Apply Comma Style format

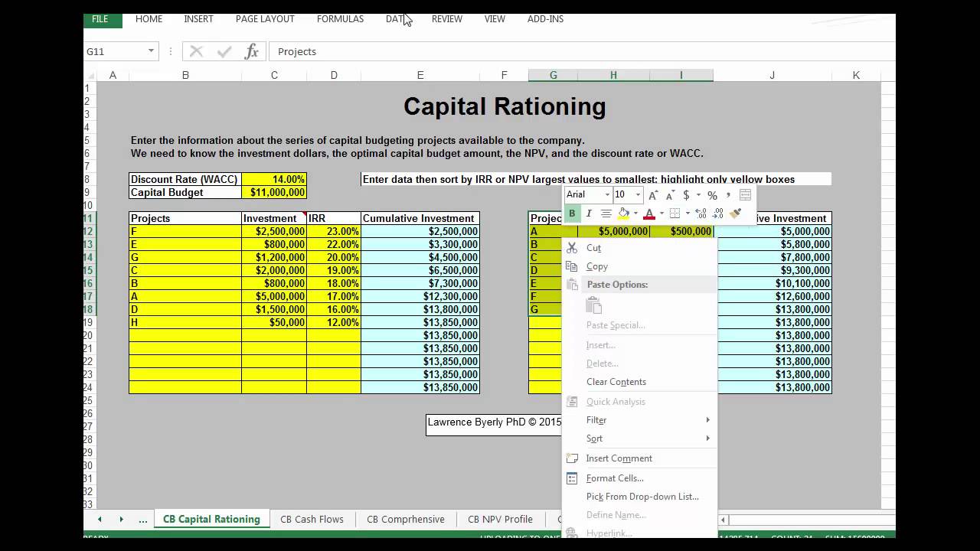click(x=728, y=195)
